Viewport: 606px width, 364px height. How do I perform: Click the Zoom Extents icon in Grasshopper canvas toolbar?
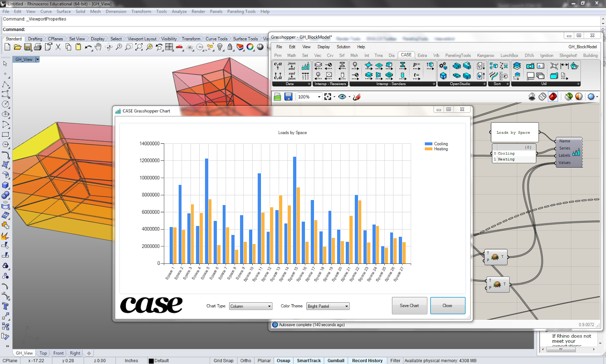pyautogui.click(x=328, y=97)
